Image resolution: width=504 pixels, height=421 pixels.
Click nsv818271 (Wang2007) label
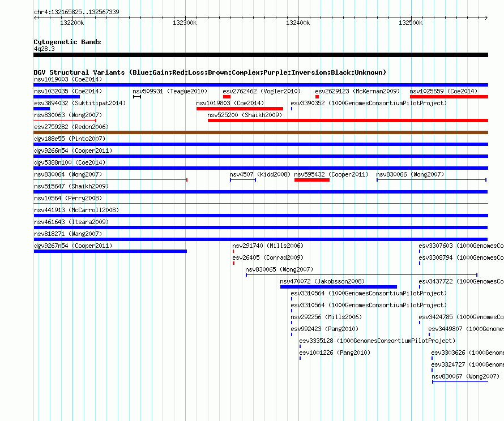pyautogui.click(x=68, y=234)
